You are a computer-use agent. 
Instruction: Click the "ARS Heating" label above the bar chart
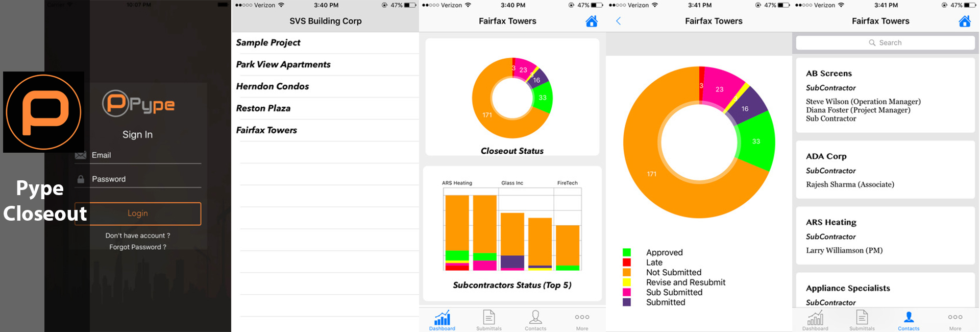[x=457, y=183]
